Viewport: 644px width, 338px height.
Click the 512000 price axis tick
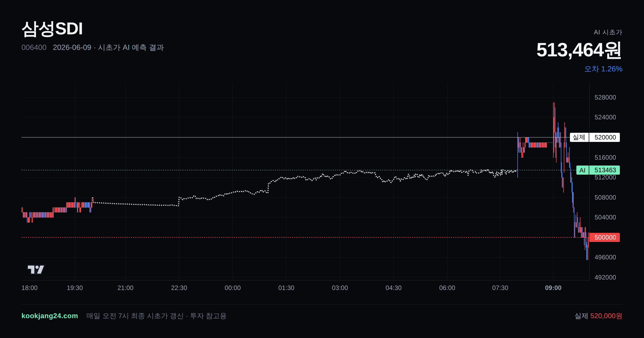point(605,177)
